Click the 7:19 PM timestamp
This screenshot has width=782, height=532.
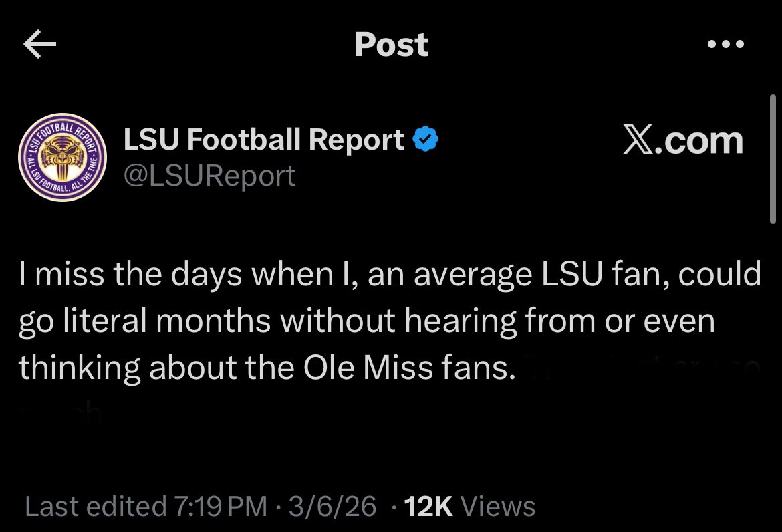[x=221, y=506]
